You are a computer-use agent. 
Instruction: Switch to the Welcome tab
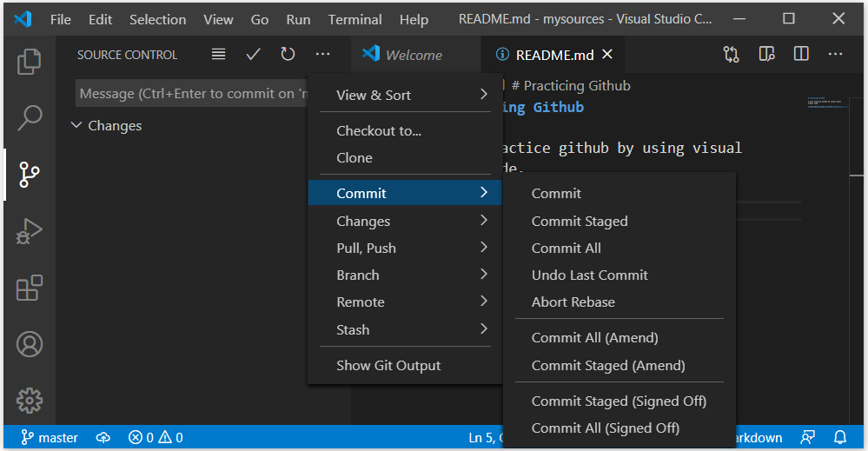point(415,54)
